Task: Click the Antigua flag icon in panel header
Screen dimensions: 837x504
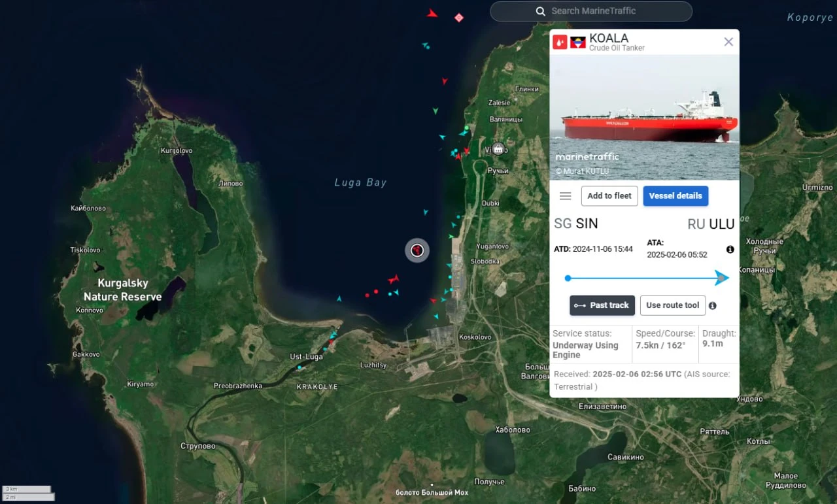Action: [x=577, y=42]
